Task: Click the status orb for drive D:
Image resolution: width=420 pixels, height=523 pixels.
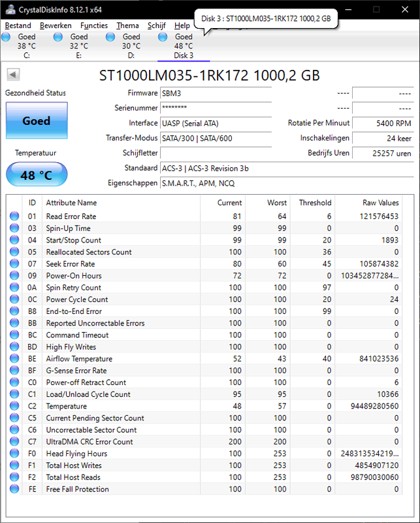Action: pyautogui.click(x=111, y=37)
